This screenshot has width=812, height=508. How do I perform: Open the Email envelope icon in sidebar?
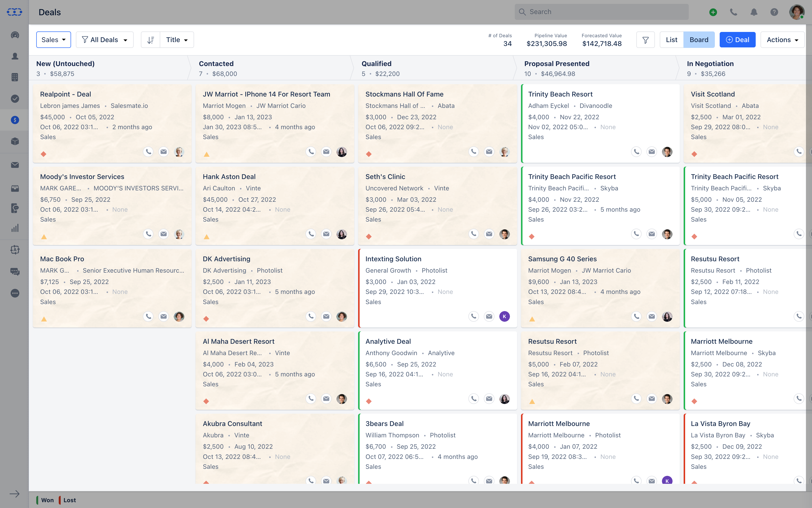(15, 165)
